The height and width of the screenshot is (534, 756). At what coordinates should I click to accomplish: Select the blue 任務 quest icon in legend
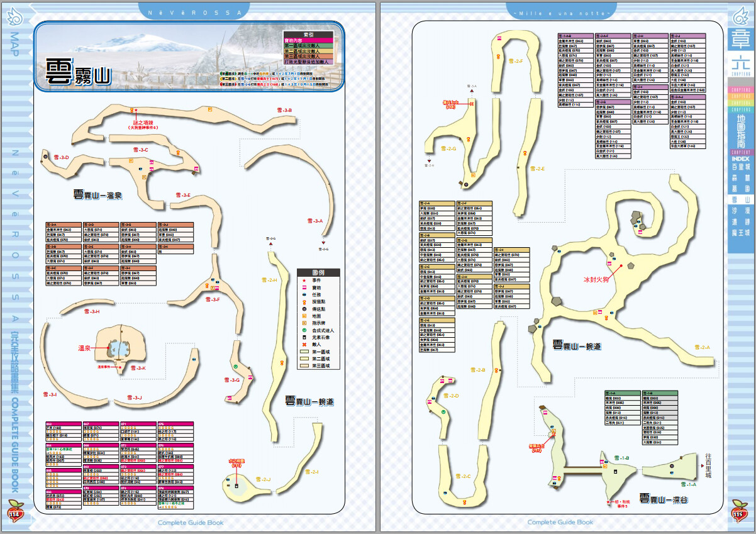(x=304, y=295)
